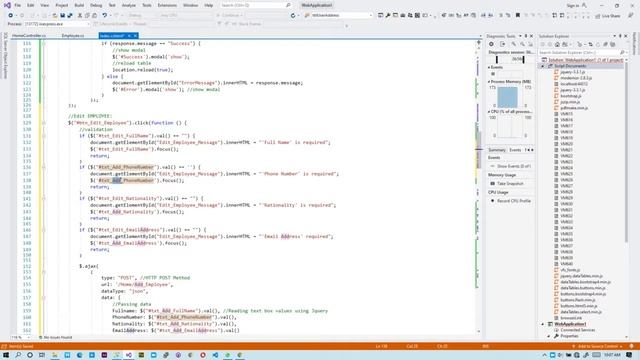640x360 pixels.
Task: Close the Solution Explorer panel
Action: (626, 36)
